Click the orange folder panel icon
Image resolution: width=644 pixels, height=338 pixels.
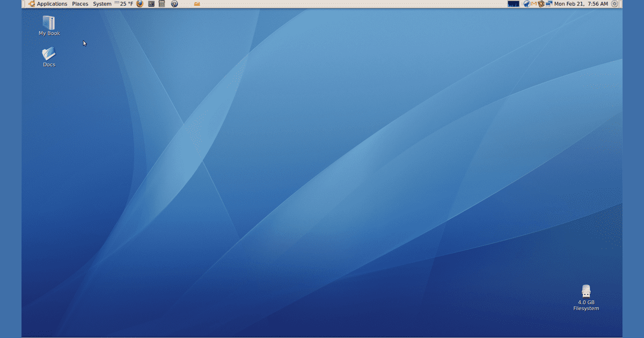(197, 4)
